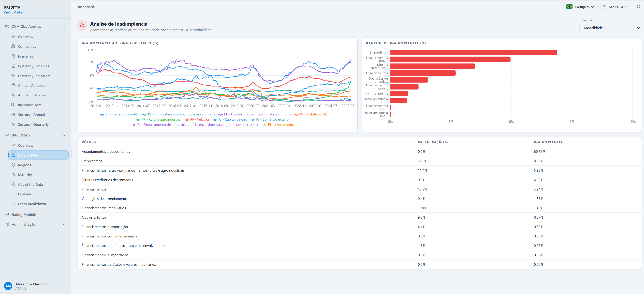The width and height of the screenshot is (644, 294).
Task: Open the Explorer sidebar item
Action: pos(24,194)
